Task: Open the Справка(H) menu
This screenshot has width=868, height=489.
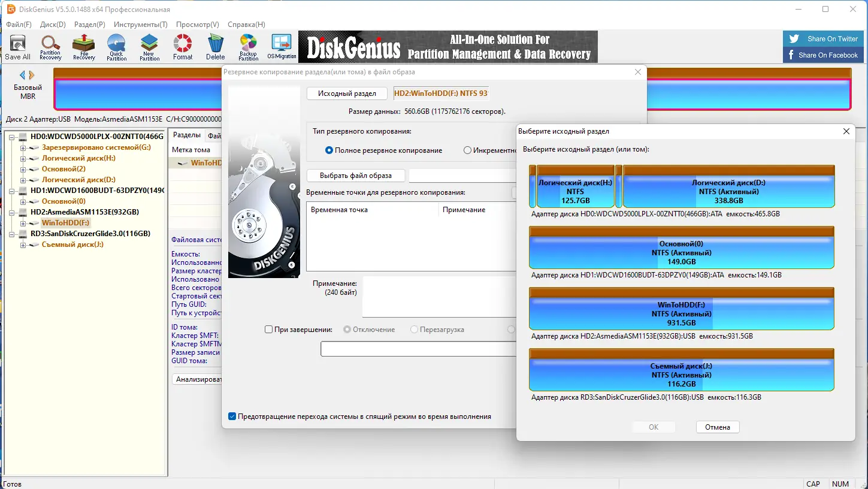Action: [x=246, y=25]
